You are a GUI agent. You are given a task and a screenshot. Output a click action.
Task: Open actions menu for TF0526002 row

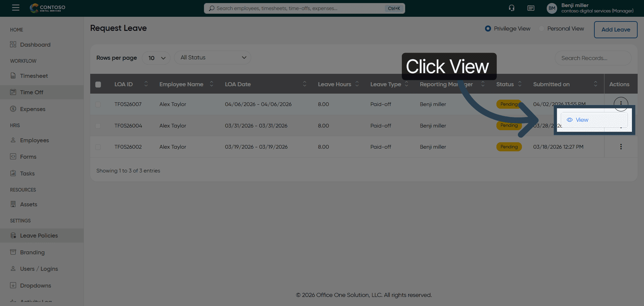tap(621, 147)
